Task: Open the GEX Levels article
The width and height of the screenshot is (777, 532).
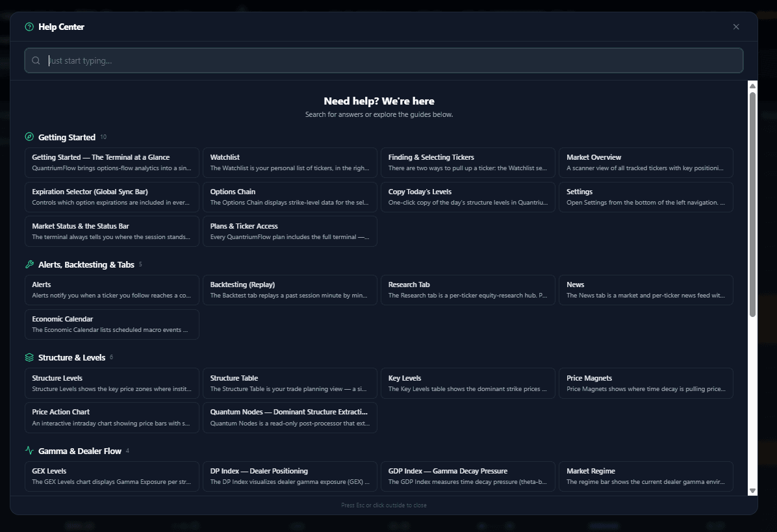Action: (112, 477)
